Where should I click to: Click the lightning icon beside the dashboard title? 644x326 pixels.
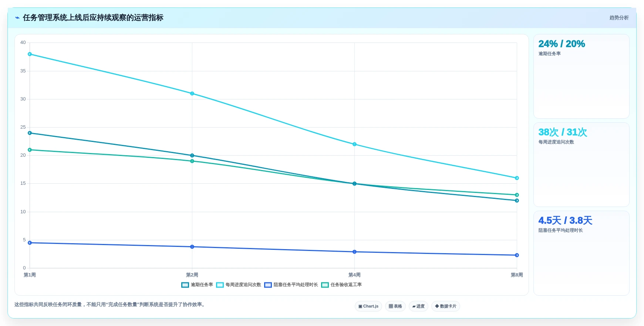click(17, 18)
